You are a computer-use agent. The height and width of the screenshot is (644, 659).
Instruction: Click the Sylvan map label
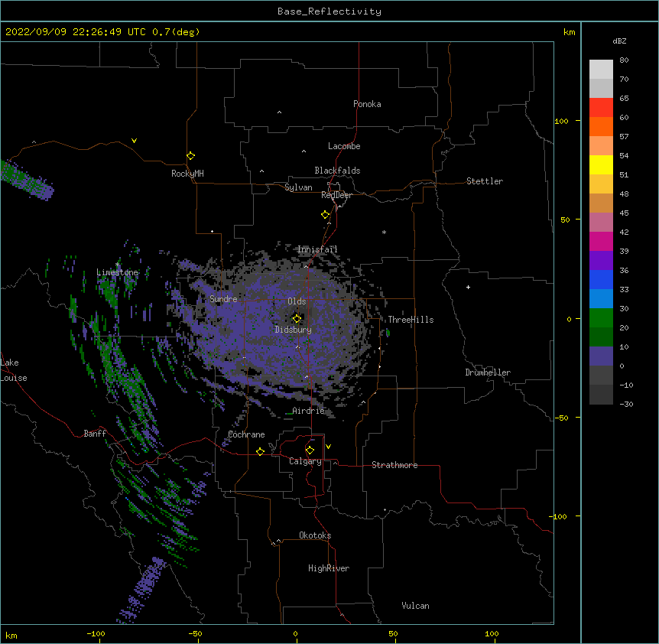click(x=298, y=187)
